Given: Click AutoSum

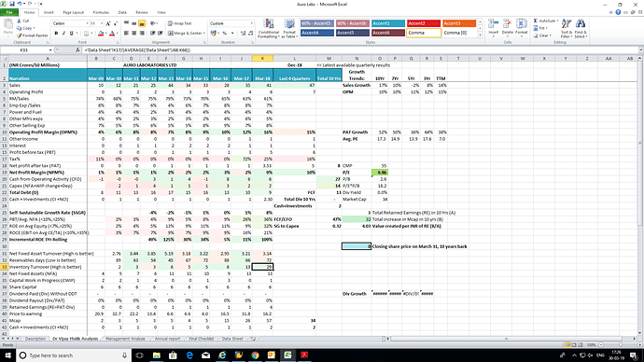Looking at the screenshot, I should 545,21.
